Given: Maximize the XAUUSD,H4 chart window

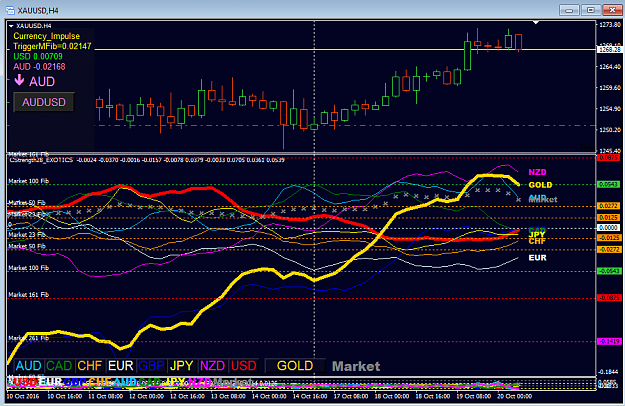Looking at the screenshot, I should pos(590,10).
